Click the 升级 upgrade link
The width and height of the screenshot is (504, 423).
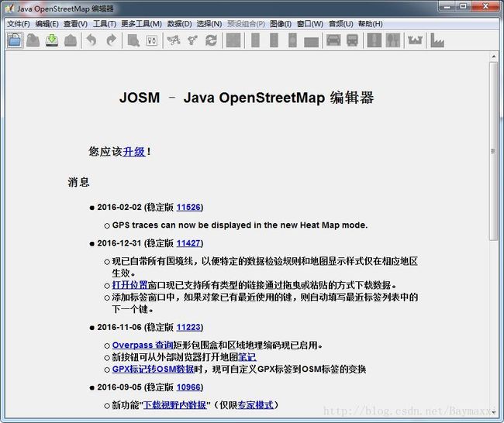134,151
